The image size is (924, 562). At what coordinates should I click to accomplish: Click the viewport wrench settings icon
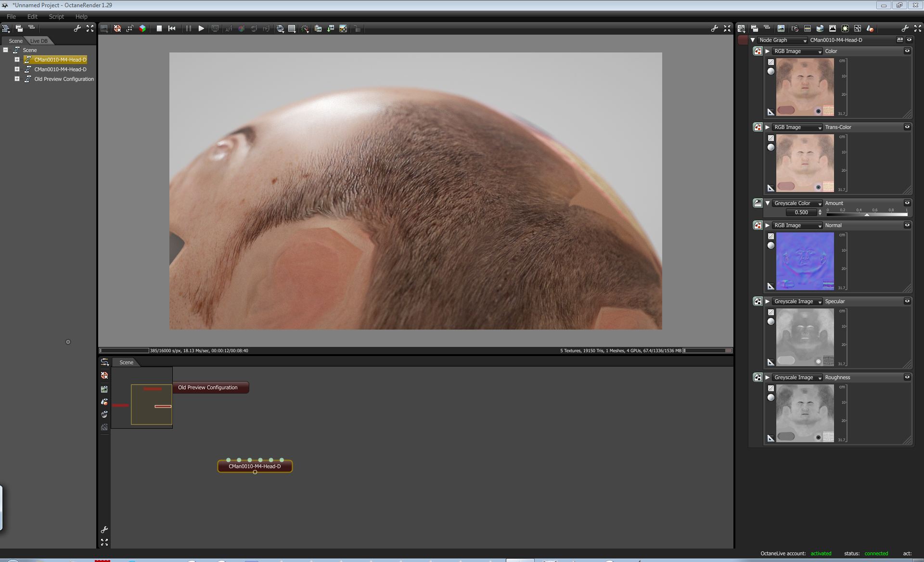[715, 28]
